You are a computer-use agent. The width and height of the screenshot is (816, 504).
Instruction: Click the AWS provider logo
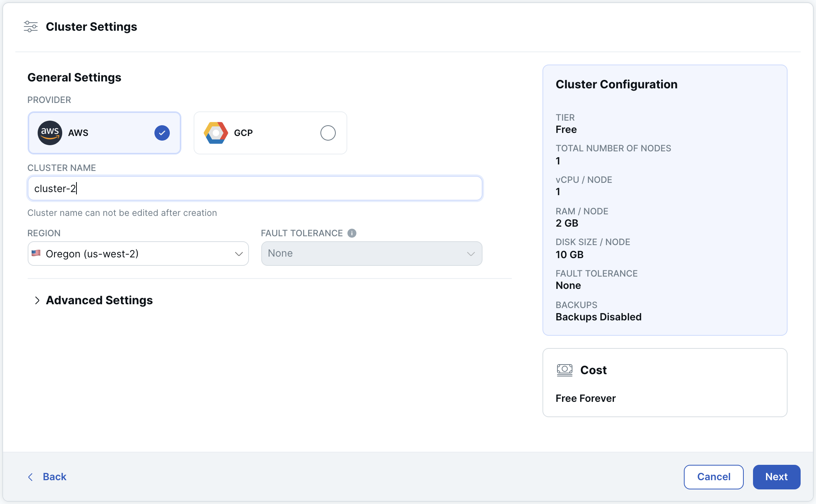pos(50,133)
